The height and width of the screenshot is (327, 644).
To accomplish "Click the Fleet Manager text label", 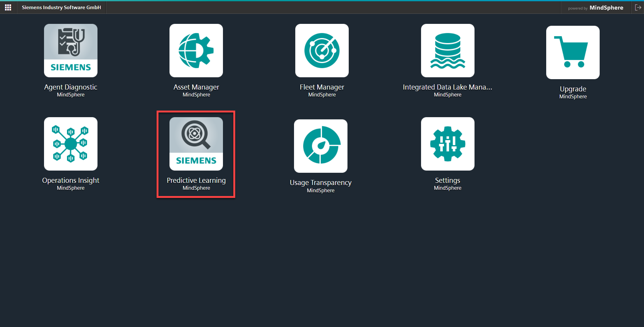I will (322, 87).
